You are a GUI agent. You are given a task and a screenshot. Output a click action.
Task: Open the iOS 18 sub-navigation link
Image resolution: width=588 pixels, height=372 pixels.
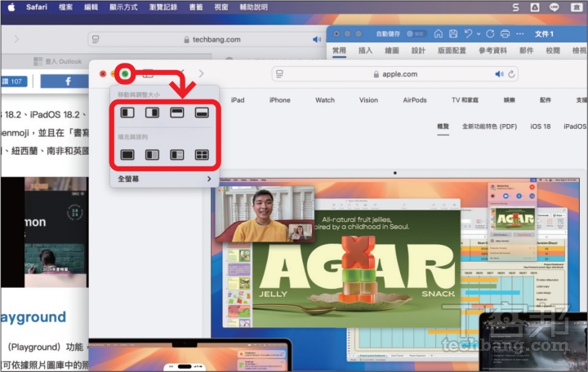click(x=541, y=126)
